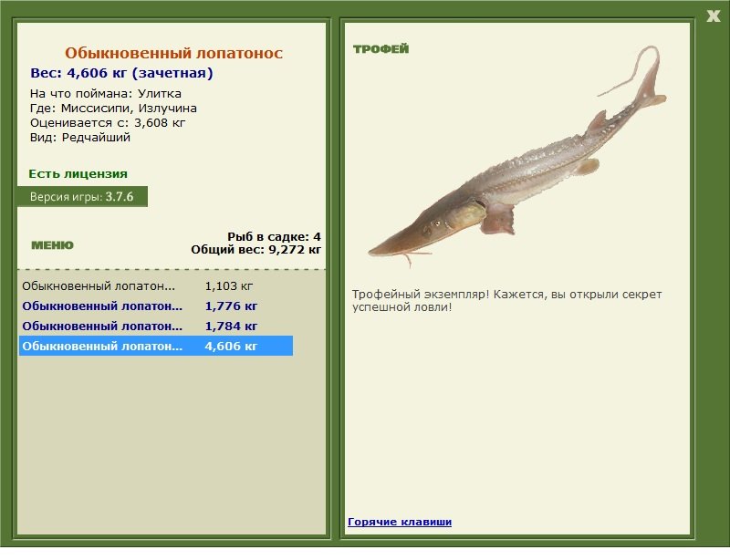Click the Где: Миссисипи, Излучина text

[x=113, y=109]
